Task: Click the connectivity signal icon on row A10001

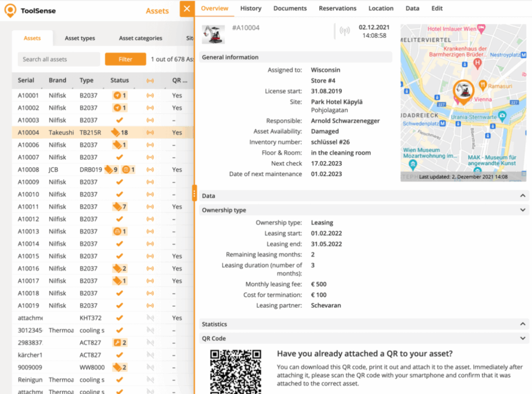Action: [x=151, y=95]
